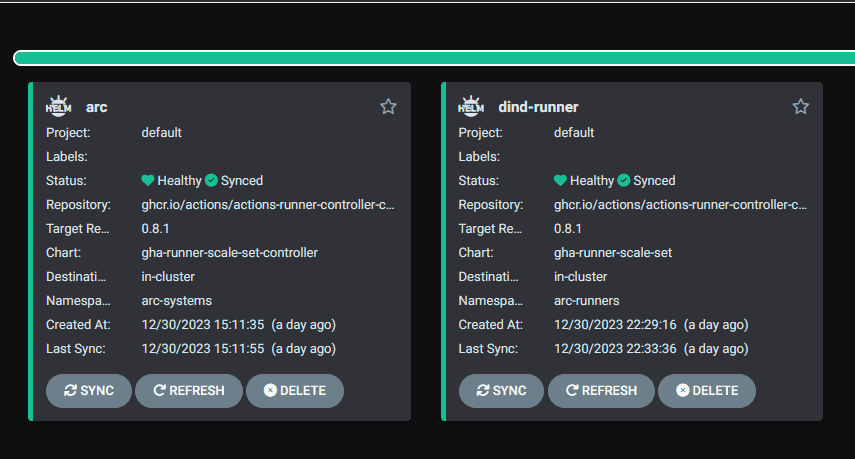Refresh the dind-runner application
The height and width of the screenshot is (459, 855).
[601, 391]
